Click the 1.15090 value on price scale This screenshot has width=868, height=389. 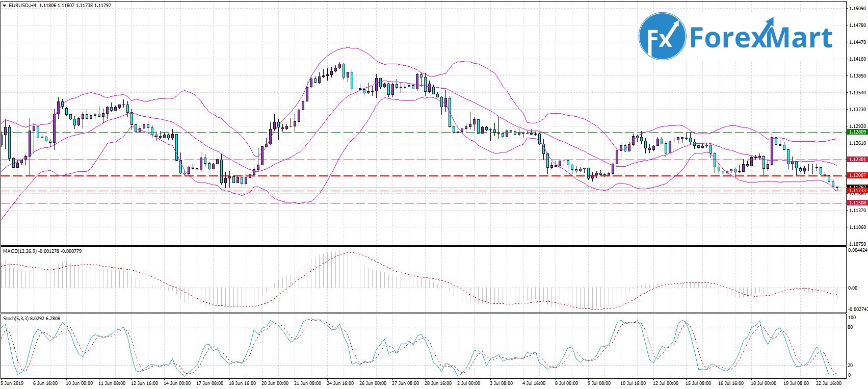coord(857,9)
